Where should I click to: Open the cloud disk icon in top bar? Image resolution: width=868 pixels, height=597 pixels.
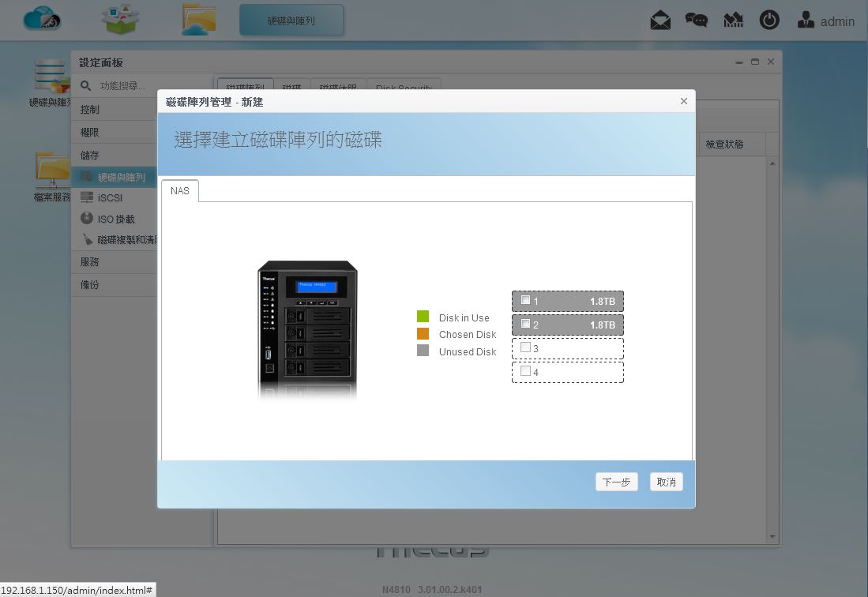[42, 20]
